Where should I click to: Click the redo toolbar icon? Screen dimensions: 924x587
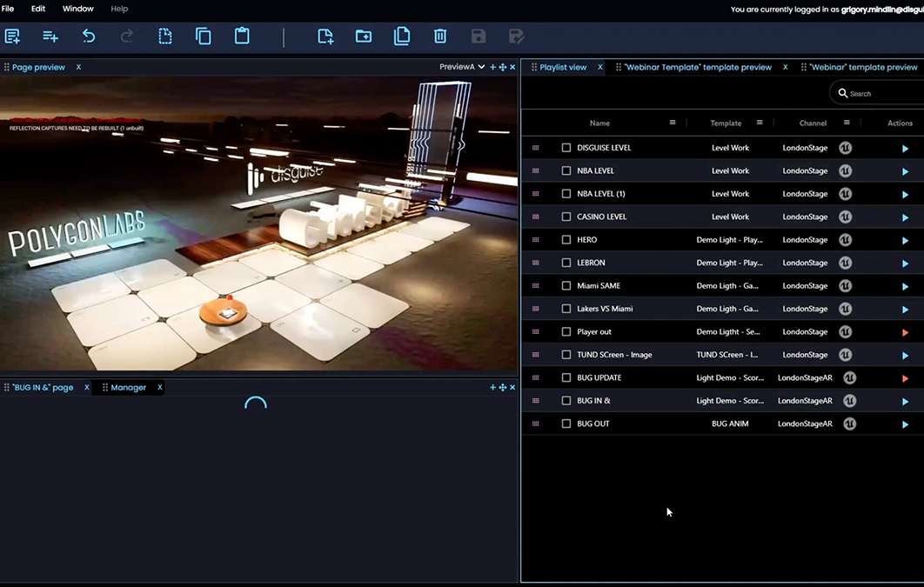(x=127, y=37)
